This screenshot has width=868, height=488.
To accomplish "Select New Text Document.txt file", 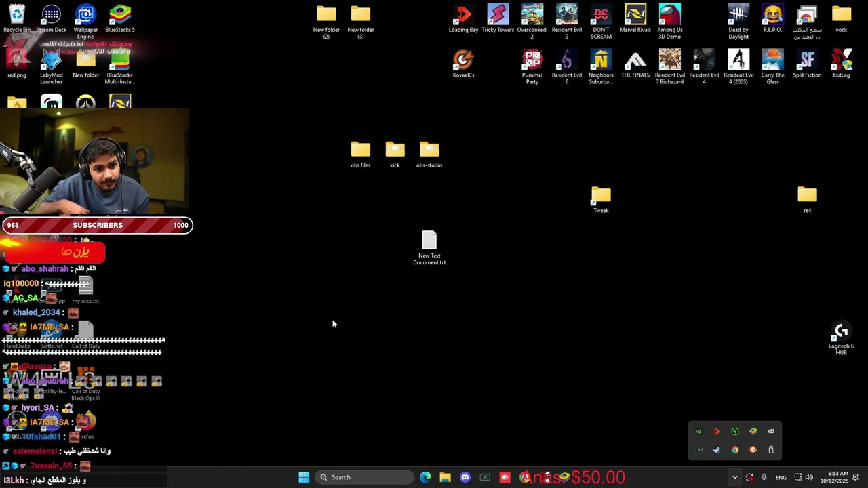I will [x=429, y=248].
